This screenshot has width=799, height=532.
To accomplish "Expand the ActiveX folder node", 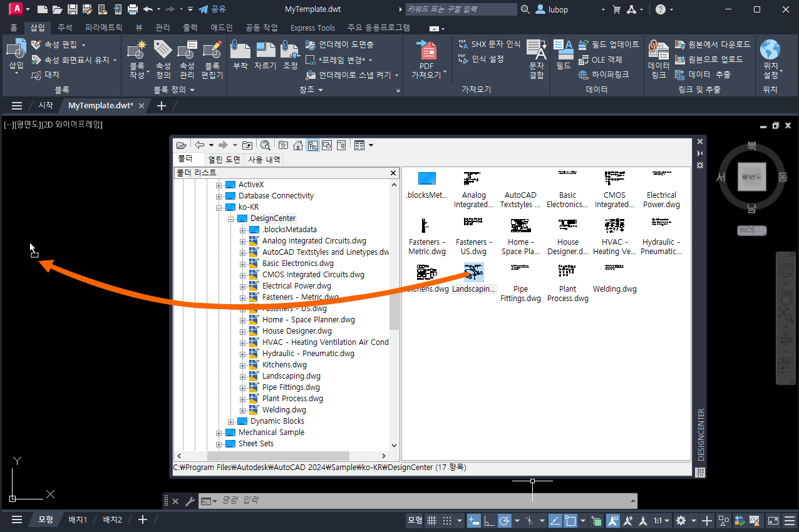I will (x=219, y=185).
